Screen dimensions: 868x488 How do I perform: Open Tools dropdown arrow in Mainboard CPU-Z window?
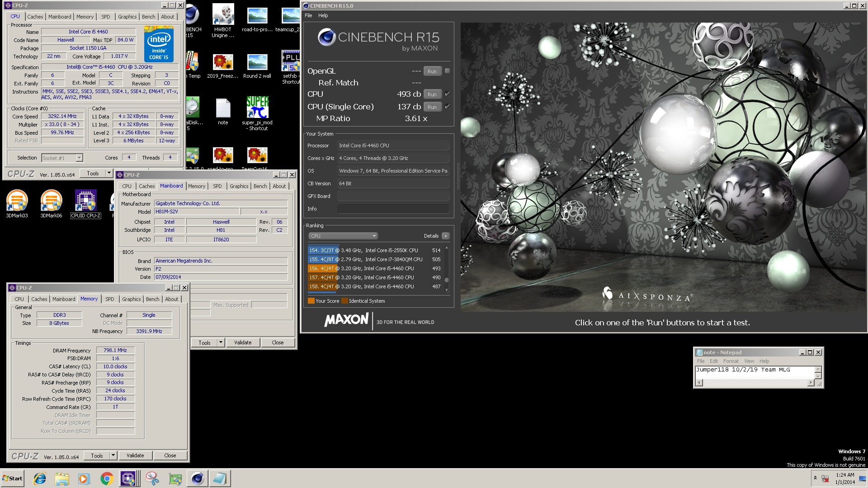pos(221,343)
